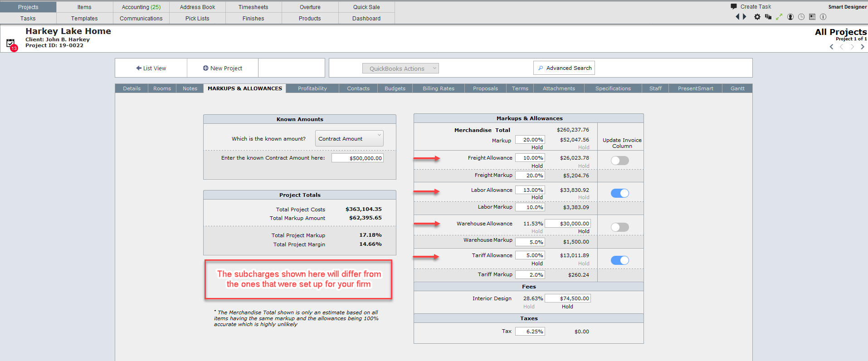Viewport: 868px width, 361px height.
Task: Click the Interior Design $74,500.00 field
Action: click(x=568, y=298)
